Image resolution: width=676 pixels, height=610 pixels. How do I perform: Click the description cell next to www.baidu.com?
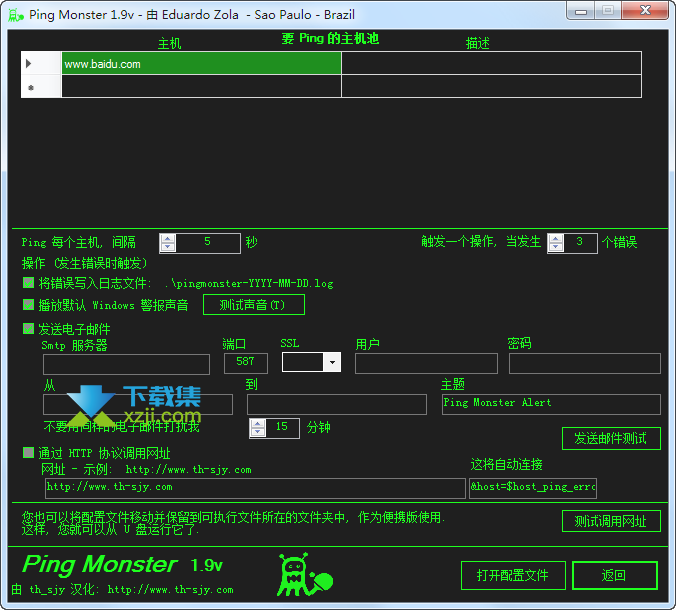(x=491, y=64)
